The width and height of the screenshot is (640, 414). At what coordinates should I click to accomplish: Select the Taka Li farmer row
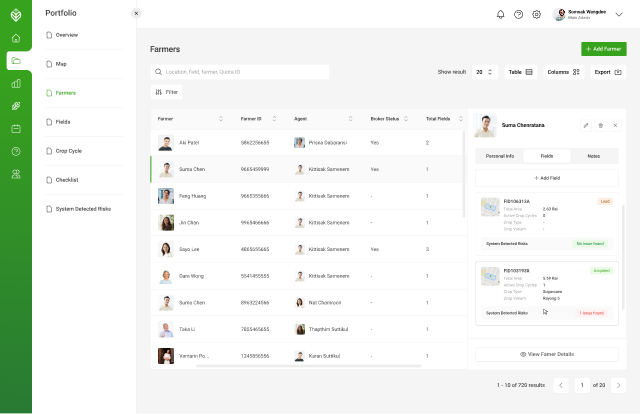[x=309, y=329]
